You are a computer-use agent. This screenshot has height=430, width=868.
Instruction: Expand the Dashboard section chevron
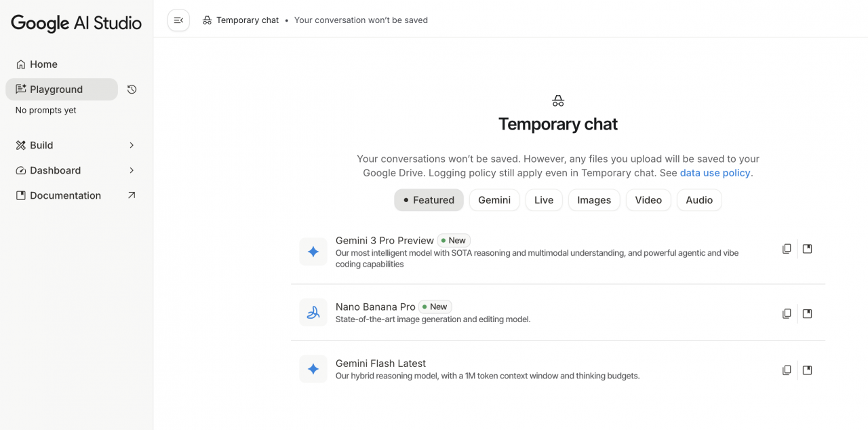click(132, 170)
